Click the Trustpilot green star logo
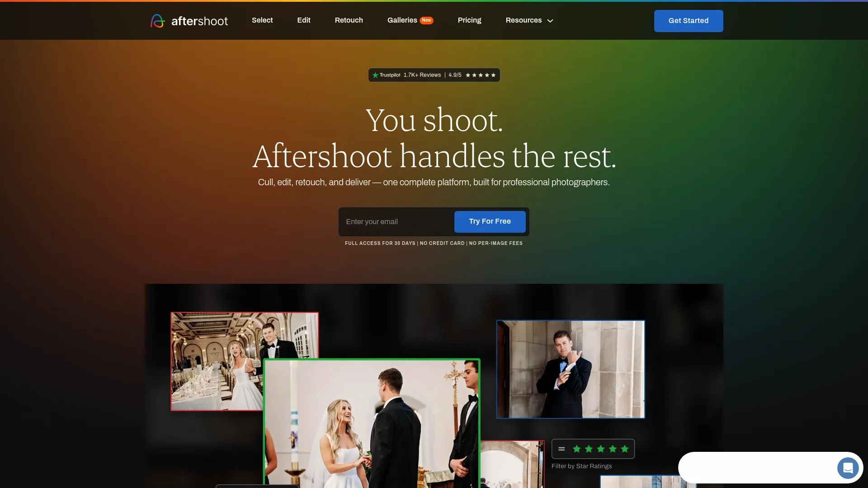Image resolution: width=868 pixels, height=488 pixels. tap(375, 75)
